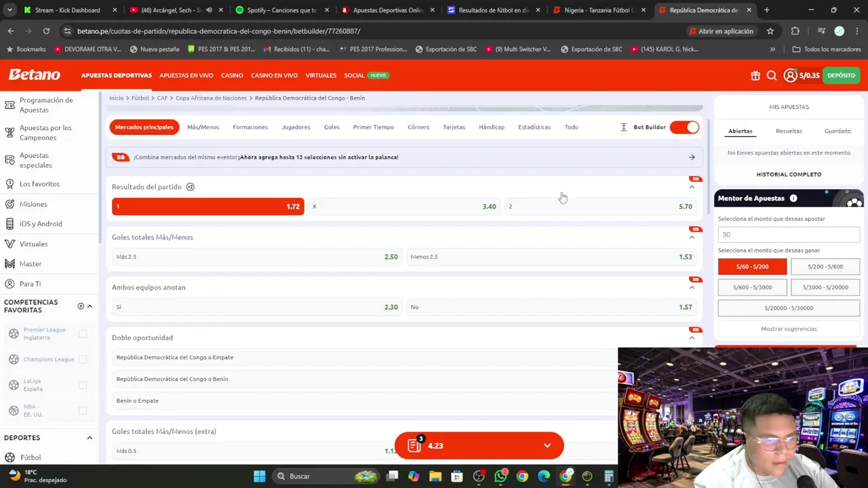
Task: Open File Explorer from taskbar
Action: click(x=435, y=476)
